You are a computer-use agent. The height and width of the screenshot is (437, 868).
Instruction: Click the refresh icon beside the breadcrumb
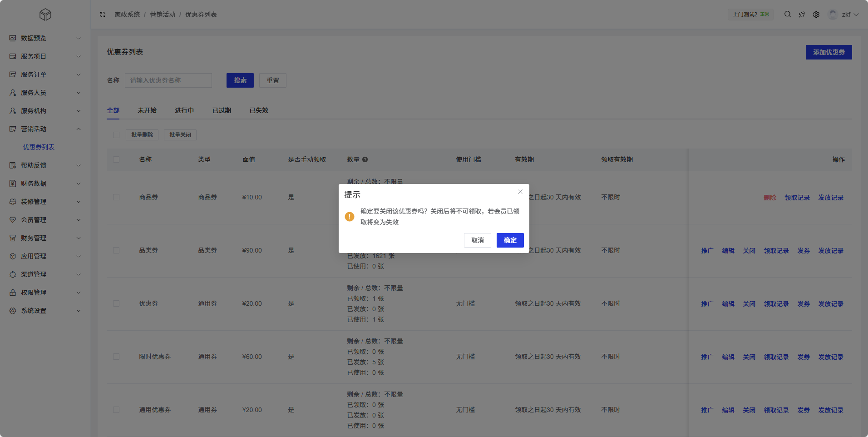coord(103,14)
